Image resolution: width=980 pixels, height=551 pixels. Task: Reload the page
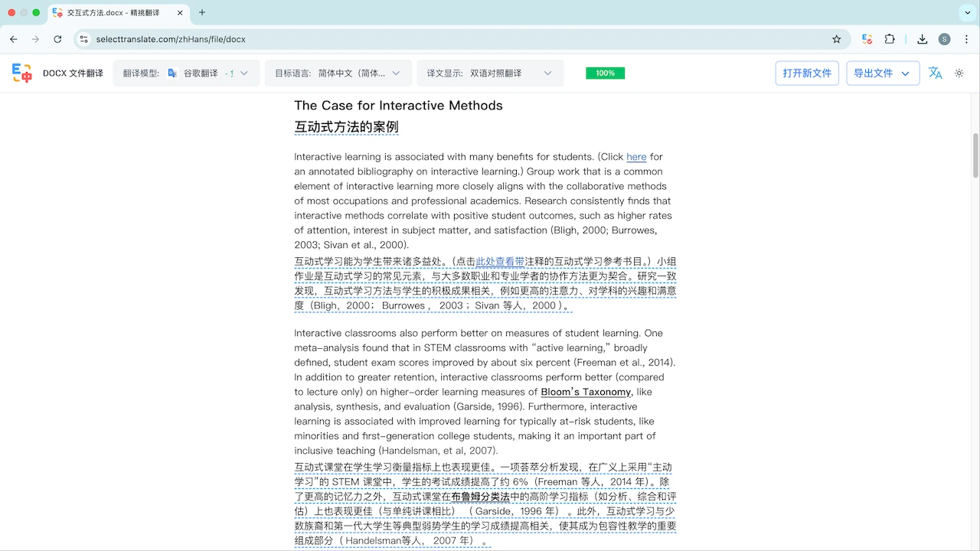(57, 39)
